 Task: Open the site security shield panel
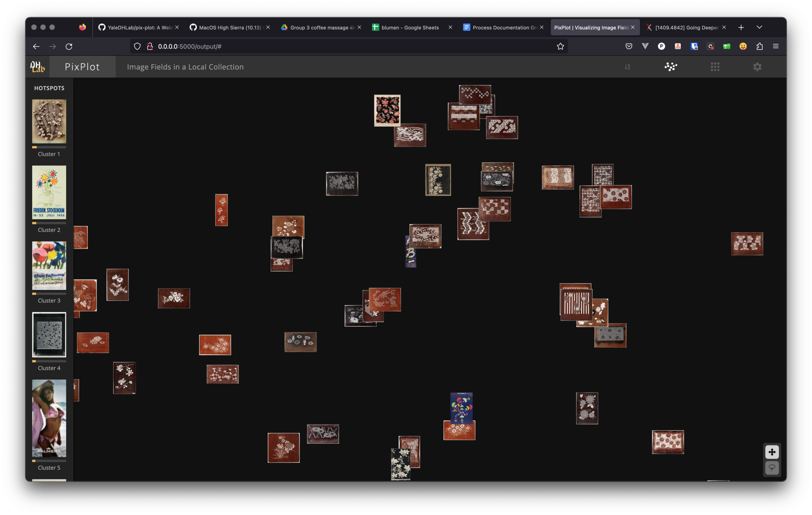tap(137, 46)
